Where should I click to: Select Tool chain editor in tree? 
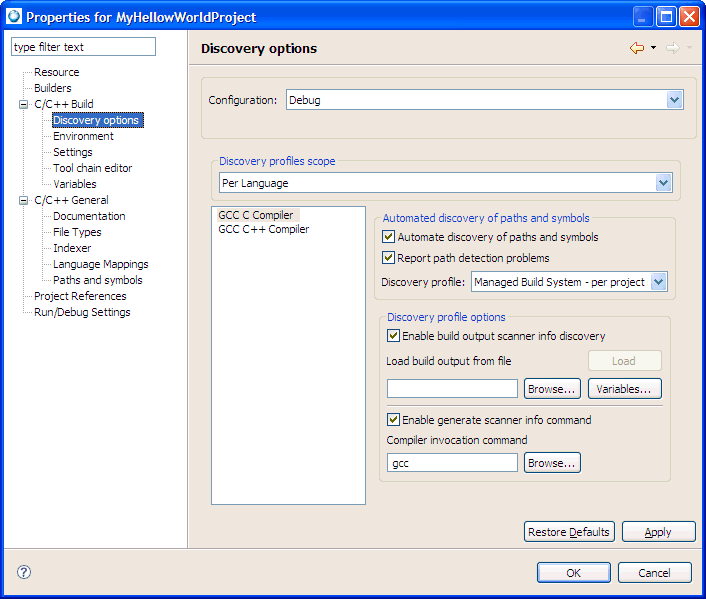[92, 168]
